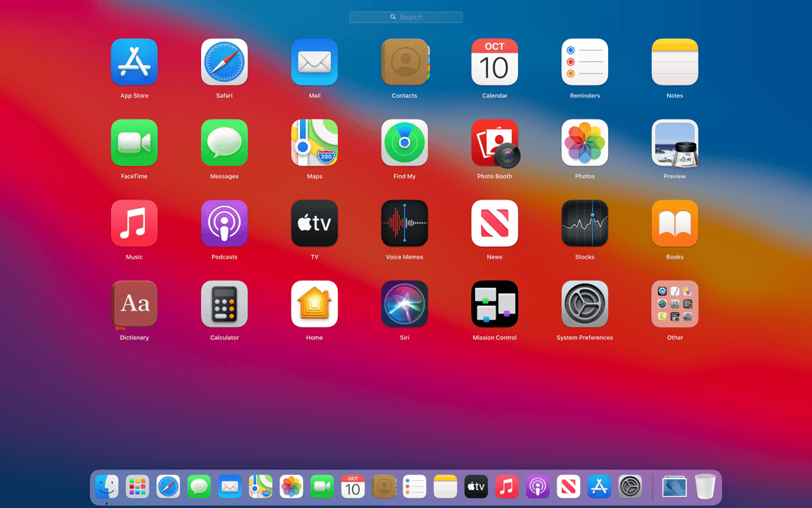
Task: Open the desktop picture stack in Dock
Action: 675,487
